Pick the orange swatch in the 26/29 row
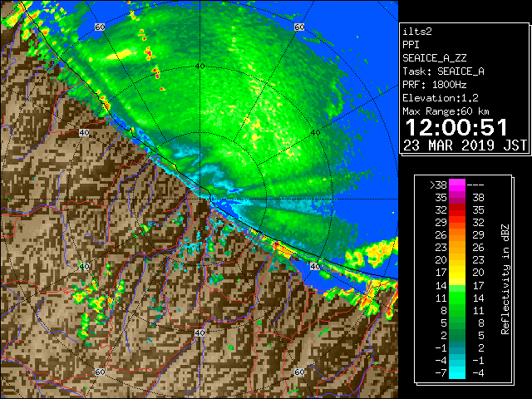The width and height of the screenshot is (532, 399). [x=457, y=235]
